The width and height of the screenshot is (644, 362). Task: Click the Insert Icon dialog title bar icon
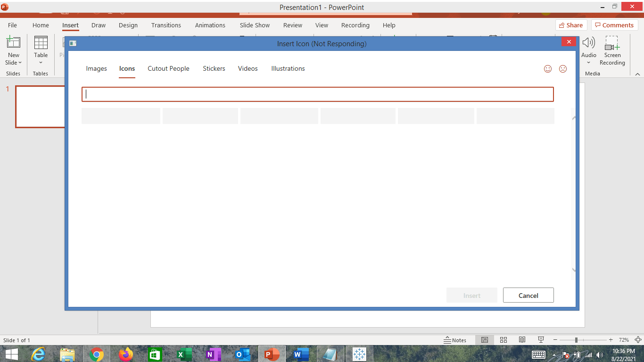pos(73,43)
